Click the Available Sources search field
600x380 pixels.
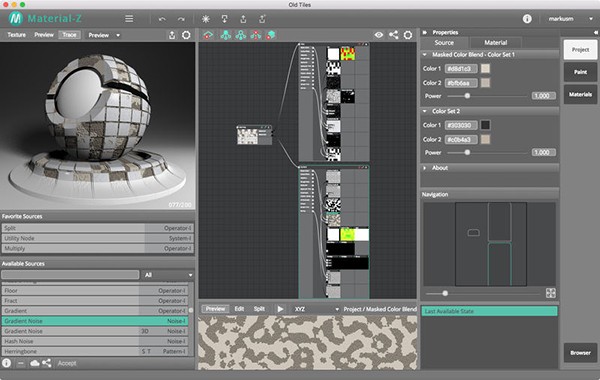point(70,275)
